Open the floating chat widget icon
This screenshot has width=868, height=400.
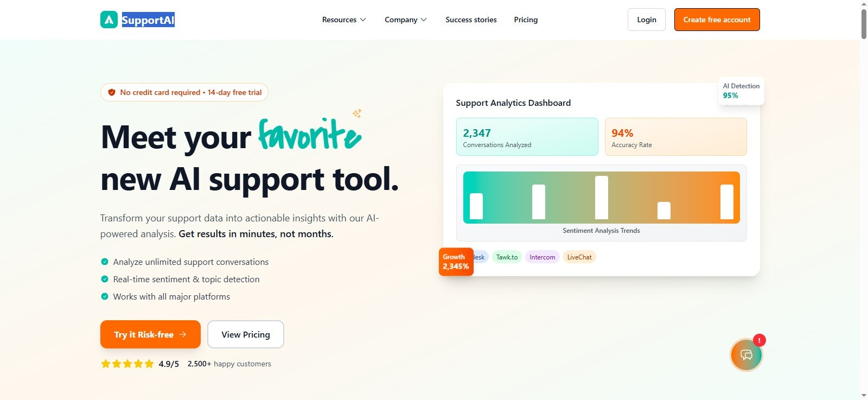point(746,355)
